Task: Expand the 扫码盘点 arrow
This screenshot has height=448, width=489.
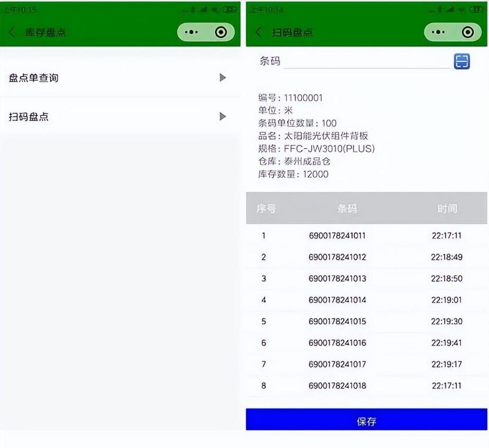Action: coord(222,117)
